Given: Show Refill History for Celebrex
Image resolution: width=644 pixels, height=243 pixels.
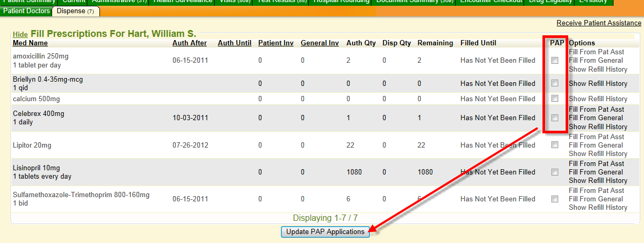Looking at the screenshot, I should coord(598,127).
